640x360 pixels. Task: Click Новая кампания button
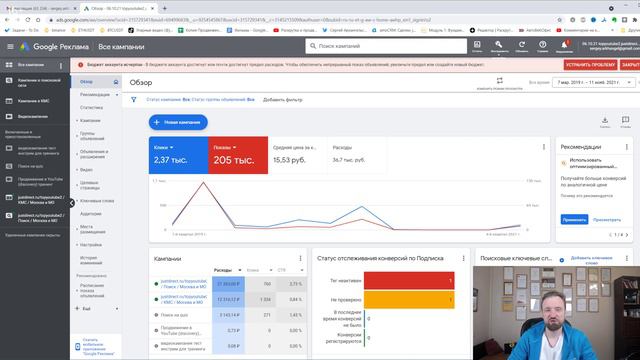(x=178, y=122)
